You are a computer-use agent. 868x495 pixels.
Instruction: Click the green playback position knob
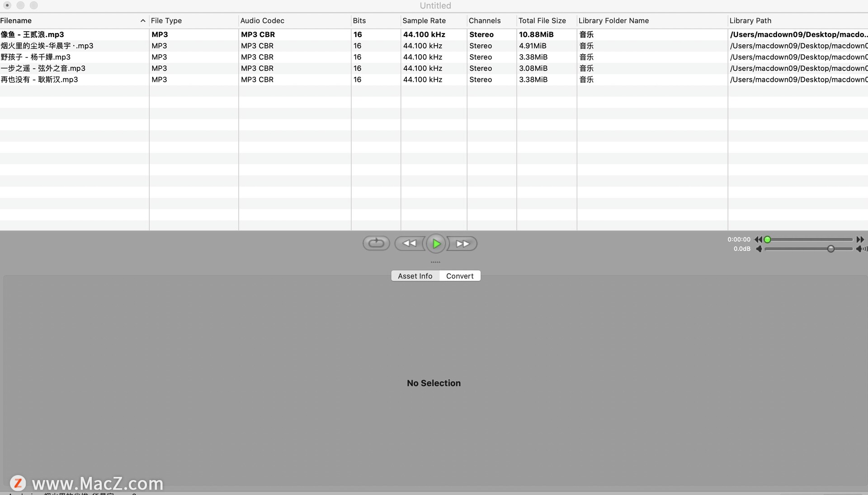pos(767,240)
